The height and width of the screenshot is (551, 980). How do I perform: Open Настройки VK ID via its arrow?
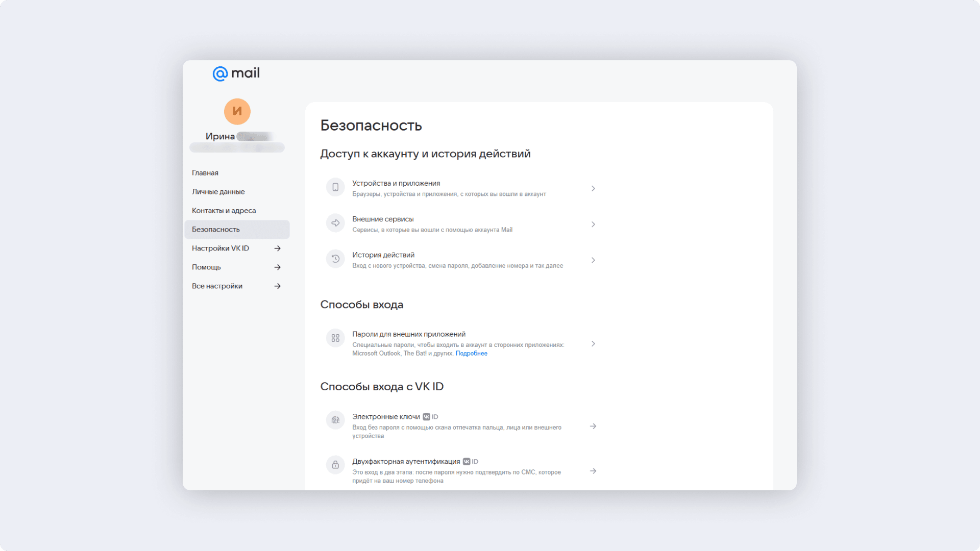point(277,248)
